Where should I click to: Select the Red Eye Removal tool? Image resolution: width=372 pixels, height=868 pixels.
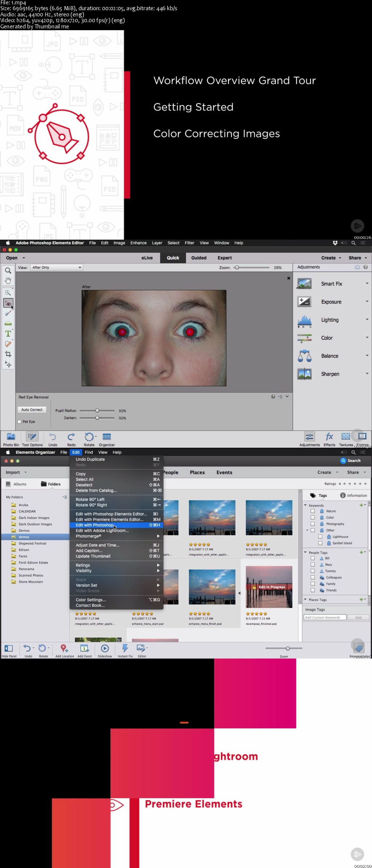[8, 303]
